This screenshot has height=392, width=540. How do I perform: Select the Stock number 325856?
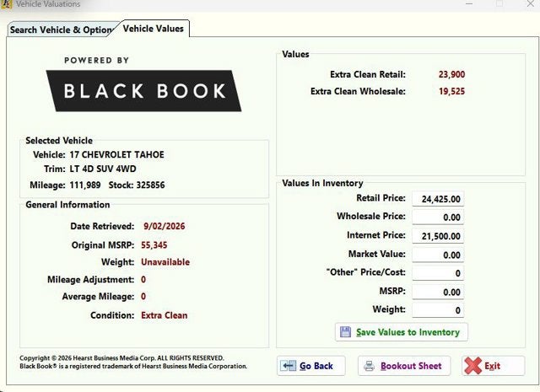click(150, 185)
